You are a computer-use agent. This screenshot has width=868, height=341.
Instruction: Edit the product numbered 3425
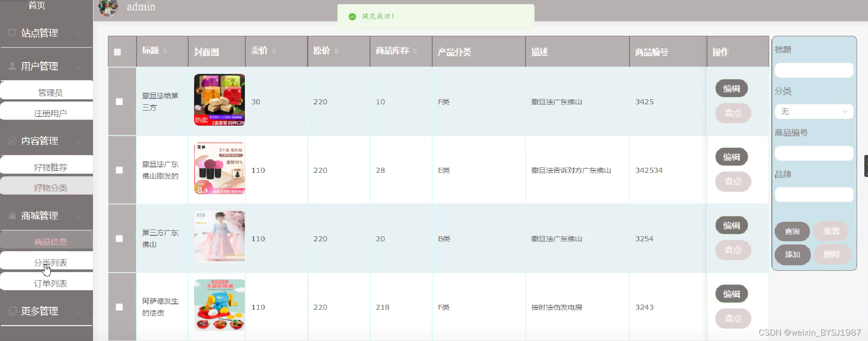click(731, 88)
